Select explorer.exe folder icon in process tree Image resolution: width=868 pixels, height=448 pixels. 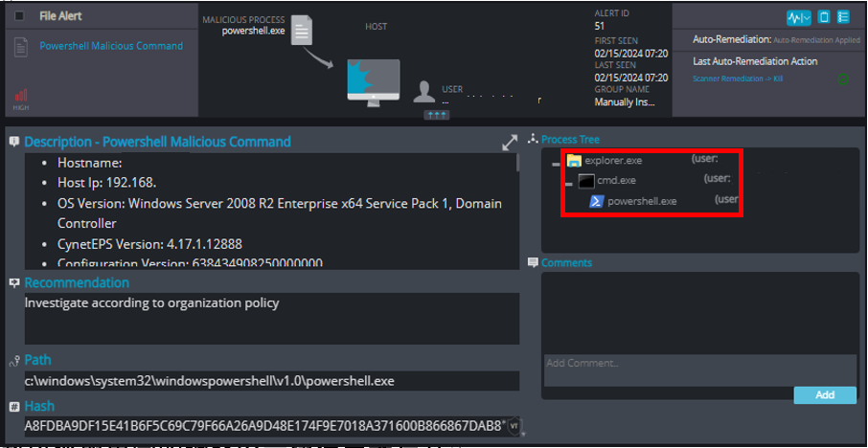pos(574,161)
